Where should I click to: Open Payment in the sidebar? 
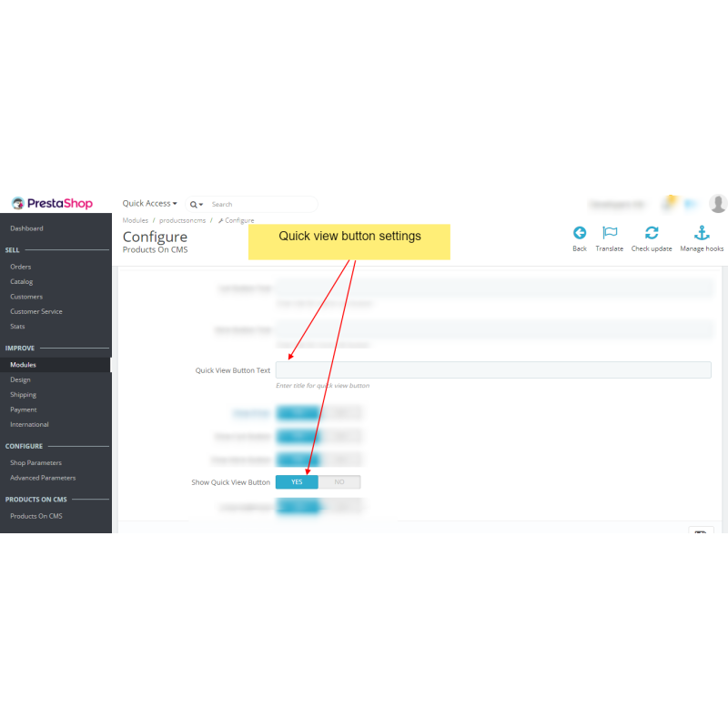coord(24,409)
